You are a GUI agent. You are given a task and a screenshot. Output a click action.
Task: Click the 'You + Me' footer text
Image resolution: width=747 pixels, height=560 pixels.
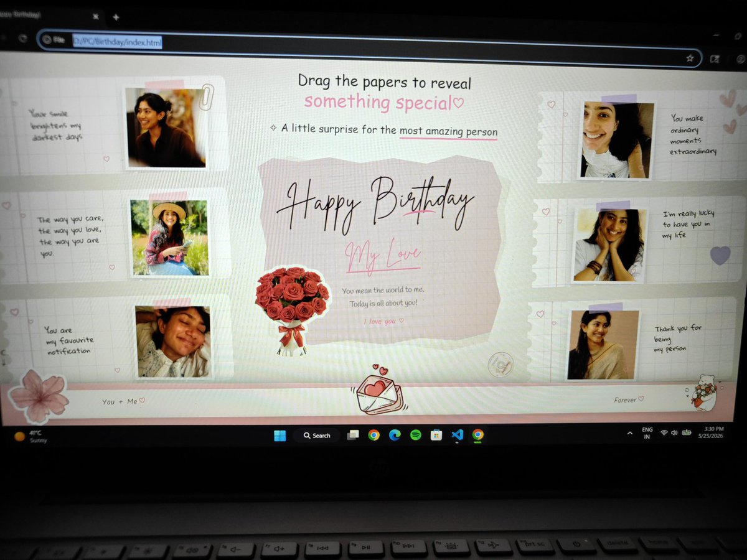coord(123,401)
